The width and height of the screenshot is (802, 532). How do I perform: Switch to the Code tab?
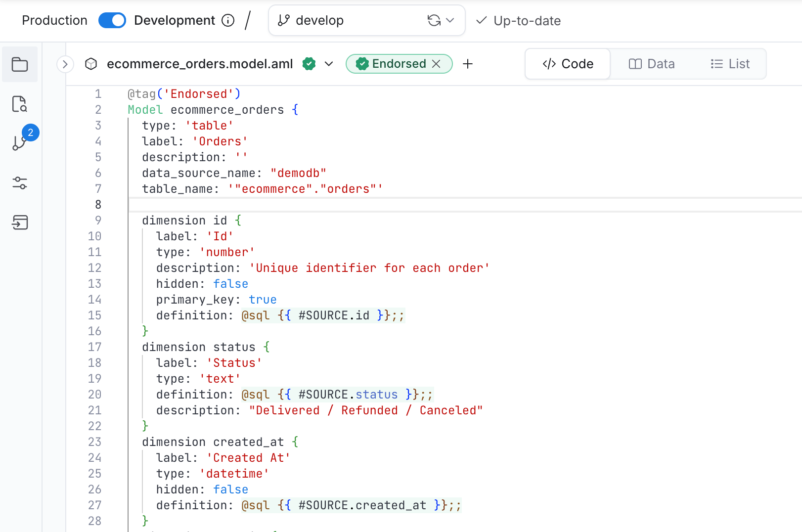coord(568,64)
